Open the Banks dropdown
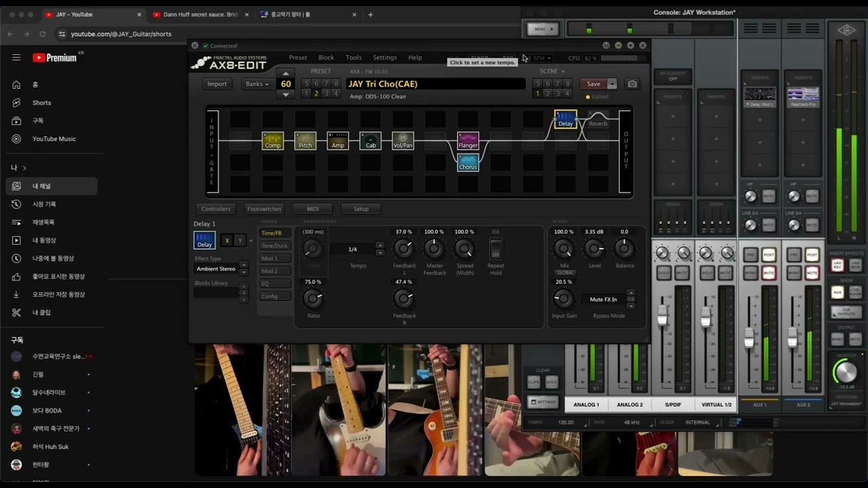 coord(257,84)
